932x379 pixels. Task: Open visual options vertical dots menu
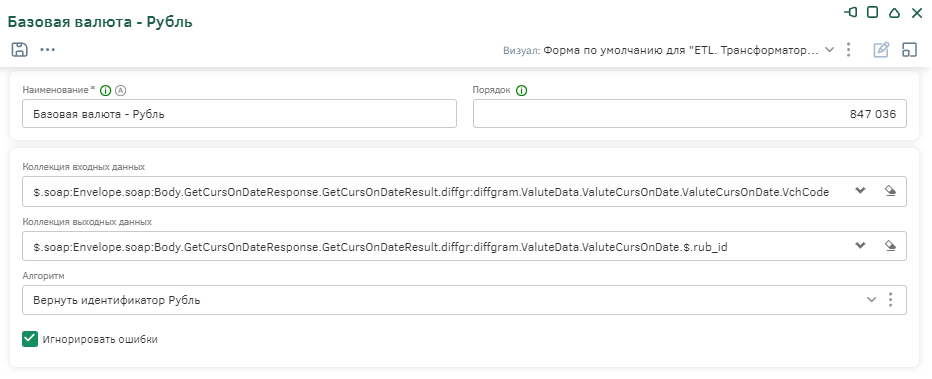(849, 50)
